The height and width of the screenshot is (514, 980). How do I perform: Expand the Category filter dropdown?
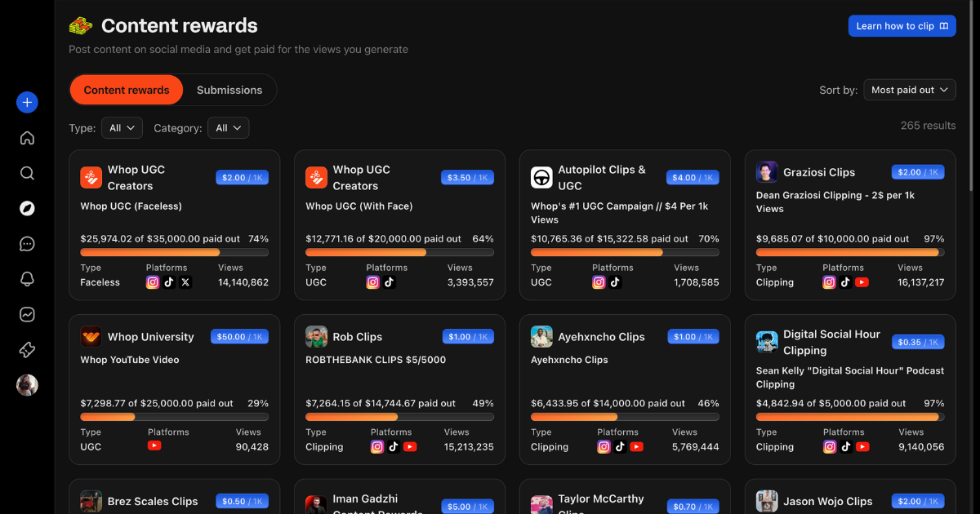[228, 128]
